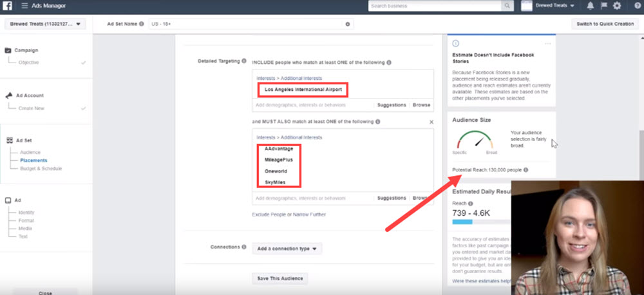Click the Ad Account megaphone icon
The height and width of the screenshot is (295, 644).
point(8,95)
